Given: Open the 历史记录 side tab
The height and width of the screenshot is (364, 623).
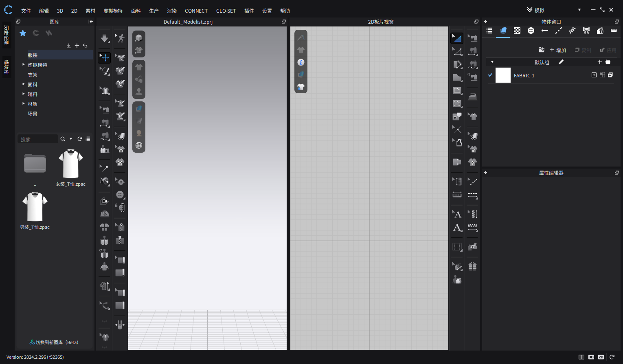Looking at the screenshot, I should pos(7,35).
